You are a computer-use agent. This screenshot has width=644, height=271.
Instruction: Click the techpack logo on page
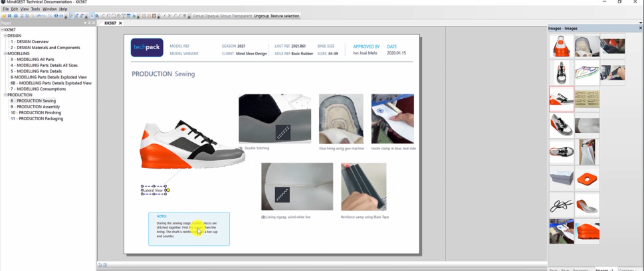pos(147,48)
